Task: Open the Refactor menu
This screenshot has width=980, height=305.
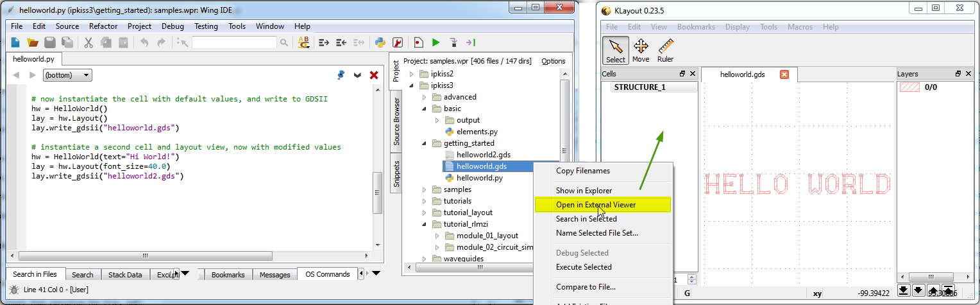Action: pyautogui.click(x=103, y=26)
